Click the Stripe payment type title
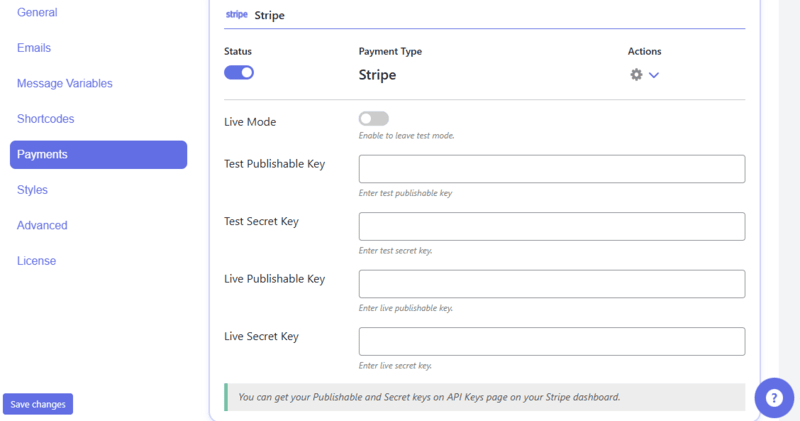This screenshot has width=800, height=421. [377, 75]
